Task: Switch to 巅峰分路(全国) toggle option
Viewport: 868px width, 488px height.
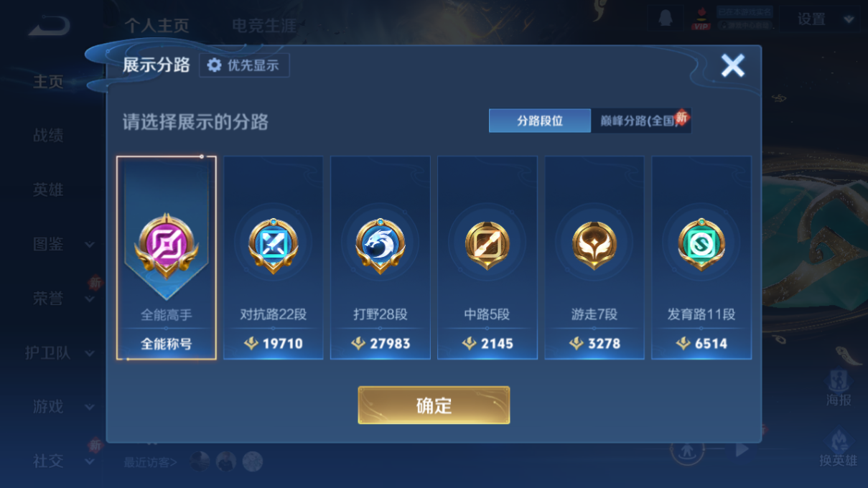Action: pos(640,121)
